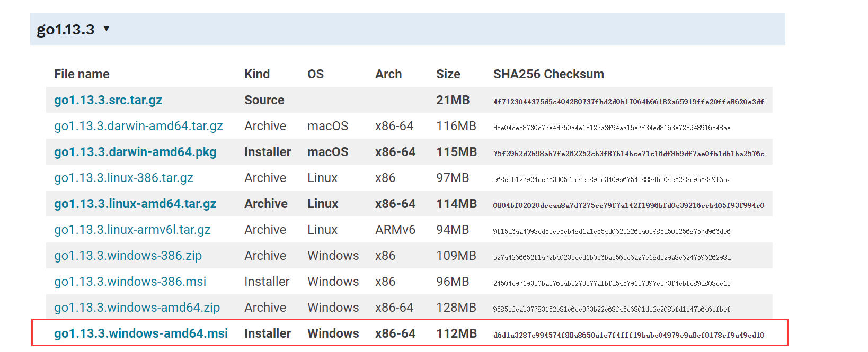Click the Size column header
The image size is (868, 352).
pyautogui.click(x=448, y=74)
